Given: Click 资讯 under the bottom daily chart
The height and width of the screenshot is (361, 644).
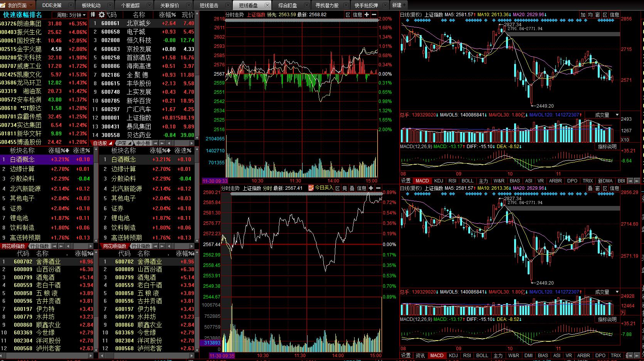Looking at the screenshot, I should 420,356.
